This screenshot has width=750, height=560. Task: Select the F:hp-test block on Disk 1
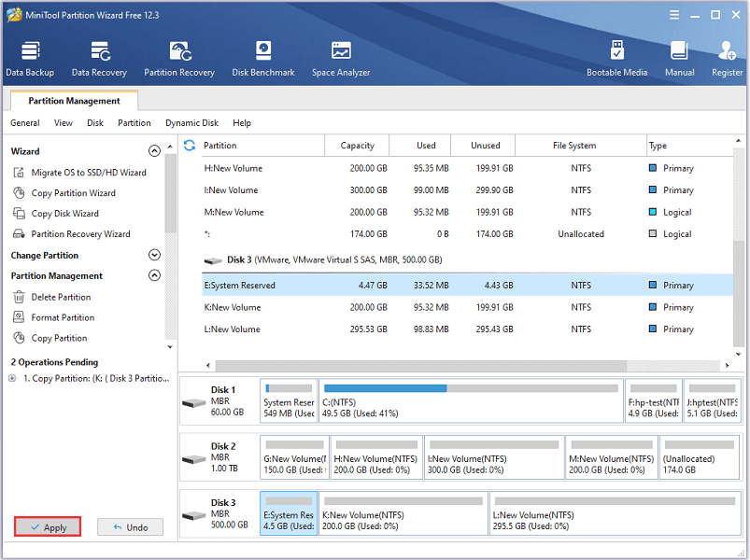click(x=654, y=401)
